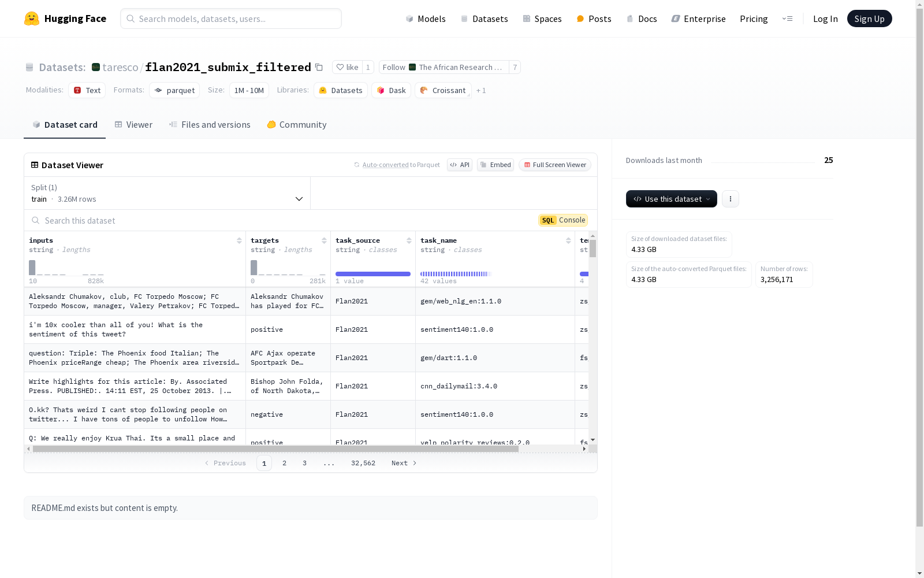The width and height of the screenshot is (924, 578).
Task: Open the API button in the viewer
Action: click(x=460, y=165)
